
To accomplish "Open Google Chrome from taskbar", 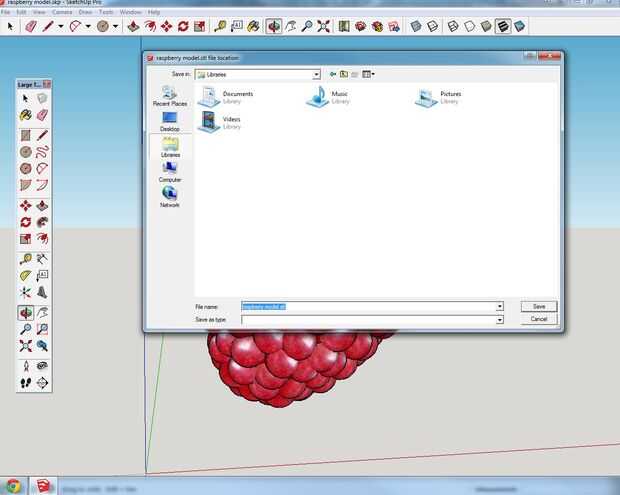I will (13, 486).
